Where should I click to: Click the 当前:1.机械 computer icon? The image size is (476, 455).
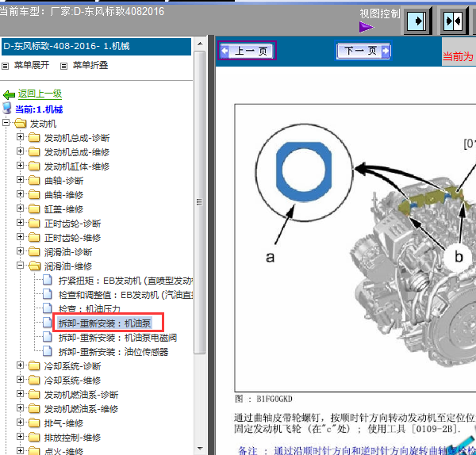[6, 109]
